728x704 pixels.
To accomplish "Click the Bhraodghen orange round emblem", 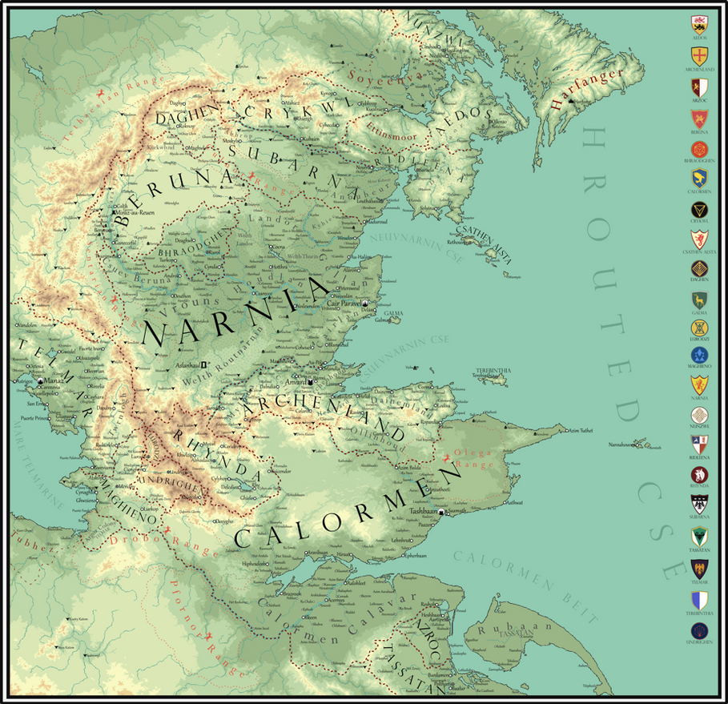I will click(x=700, y=150).
